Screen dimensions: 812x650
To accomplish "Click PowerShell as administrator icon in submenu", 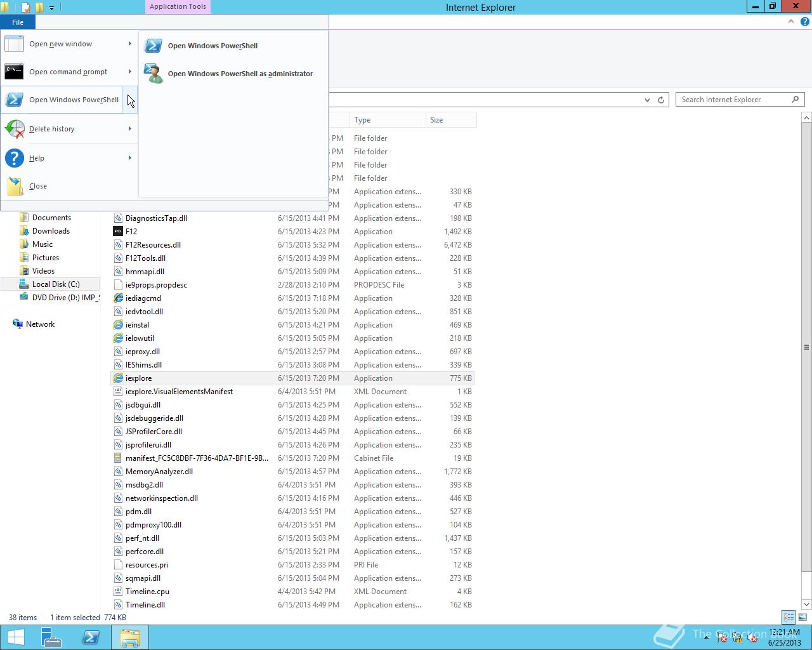I will 153,74.
